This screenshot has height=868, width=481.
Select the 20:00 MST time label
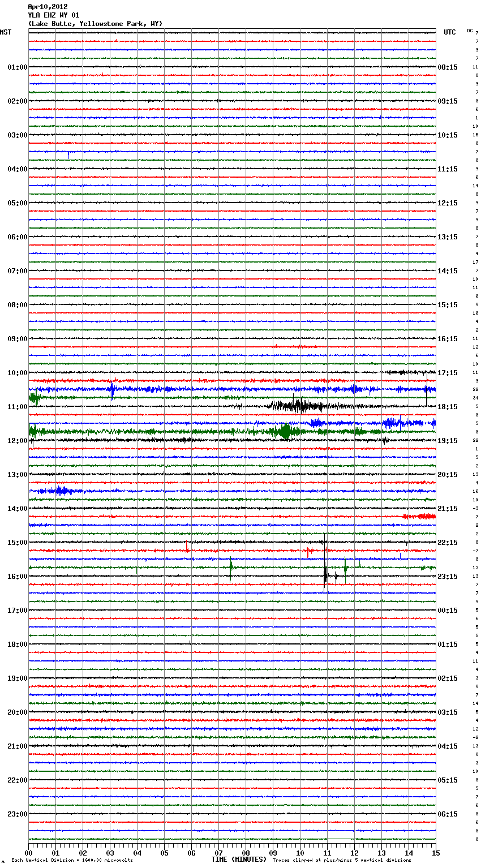pos(17,712)
